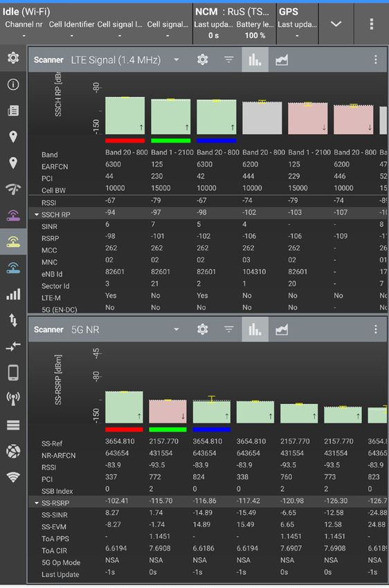
Task: Open the settings gear in the sidebar
Action: coord(13,57)
